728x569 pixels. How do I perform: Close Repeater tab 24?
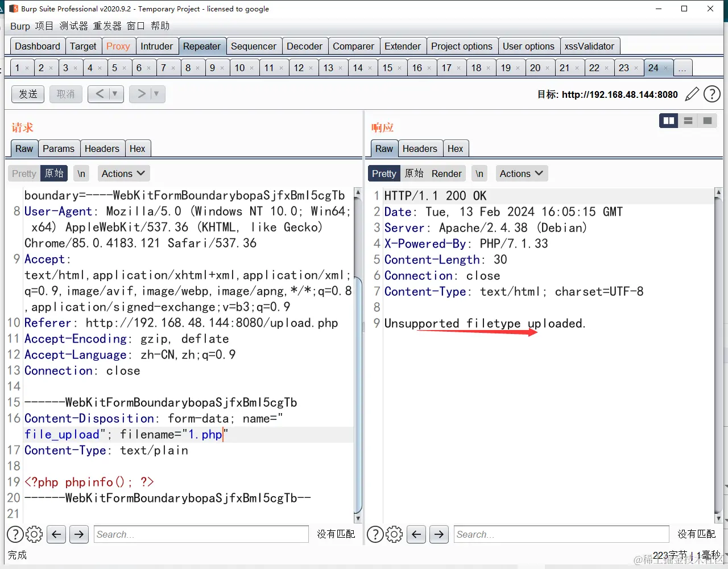665,68
